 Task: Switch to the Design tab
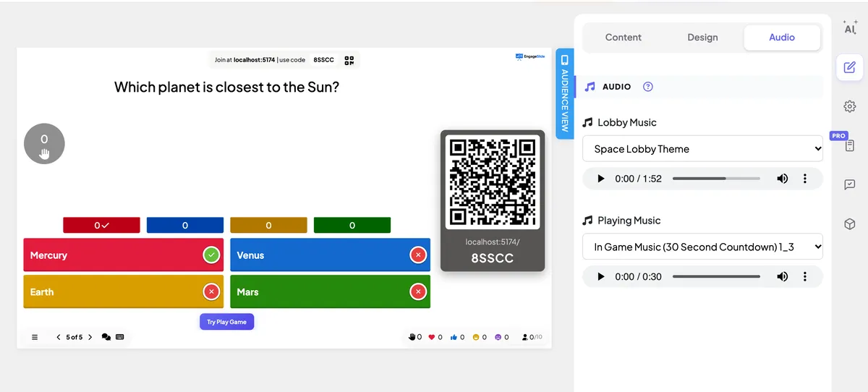pos(702,38)
